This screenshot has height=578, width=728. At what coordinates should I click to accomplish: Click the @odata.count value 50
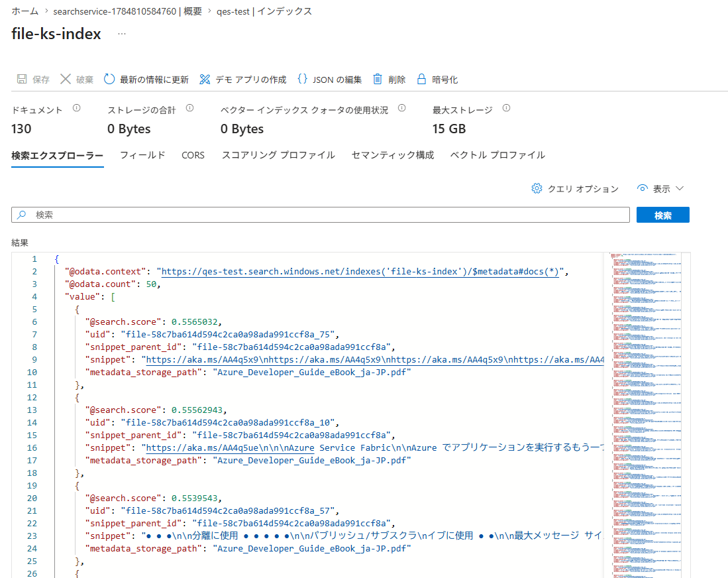tap(151, 284)
